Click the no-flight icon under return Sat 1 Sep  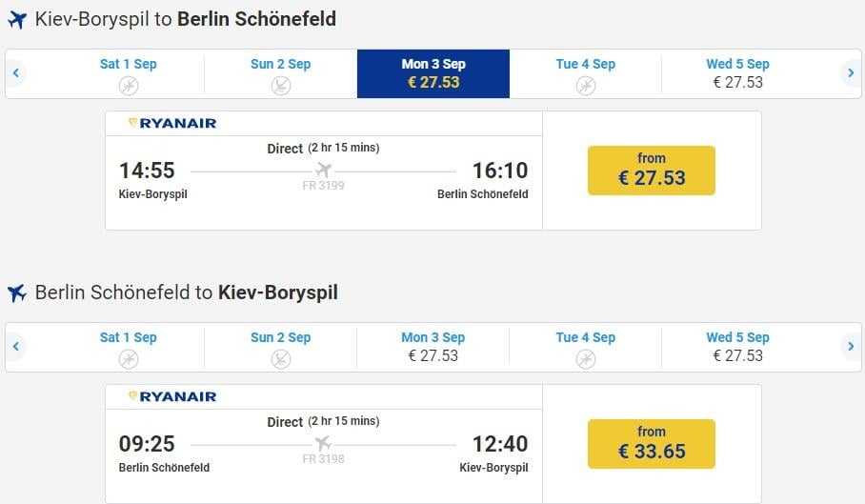(129, 359)
